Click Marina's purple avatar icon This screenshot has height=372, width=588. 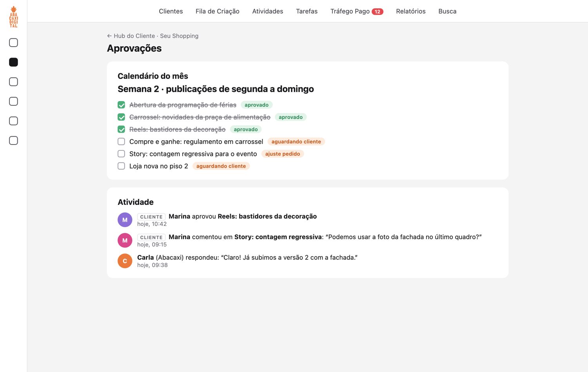point(125,220)
